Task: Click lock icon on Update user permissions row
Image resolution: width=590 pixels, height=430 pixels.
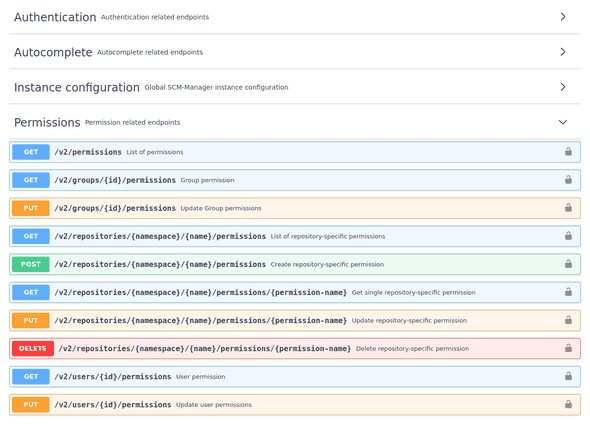Action: 568,404
